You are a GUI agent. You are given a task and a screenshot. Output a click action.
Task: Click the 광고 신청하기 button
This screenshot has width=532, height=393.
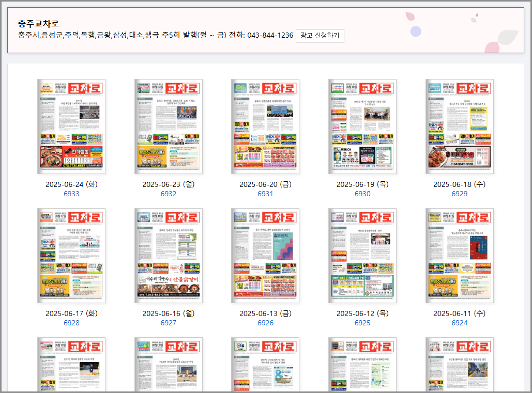pos(320,36)
